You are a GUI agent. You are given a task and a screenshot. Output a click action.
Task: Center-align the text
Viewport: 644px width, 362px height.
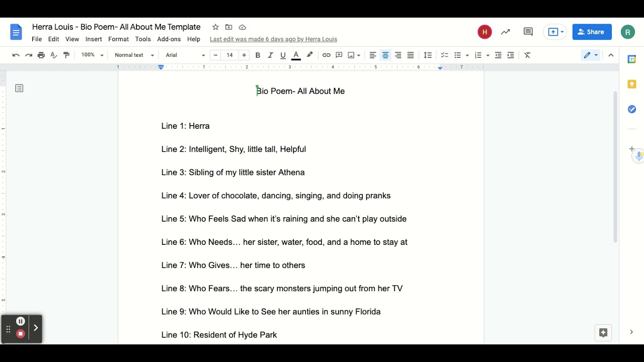[x=385, y=55]
